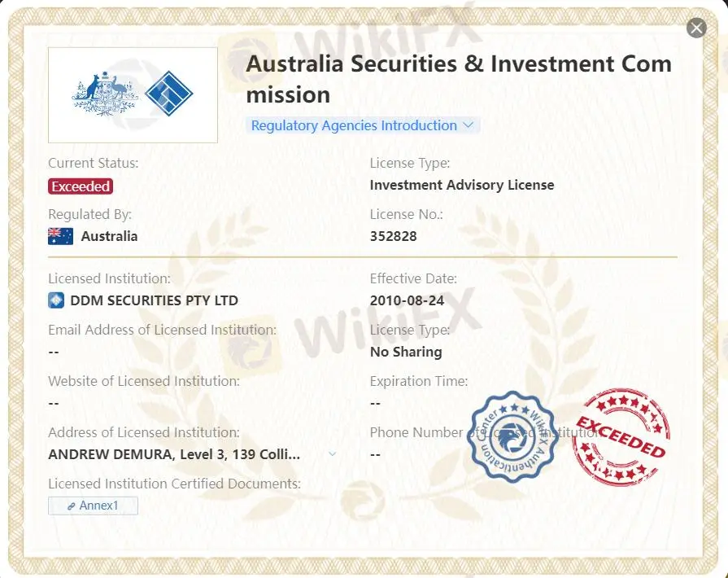Select the DDM SECURITIES PTY LTD name
Viewport: 728px width, 578px height.
155,300
